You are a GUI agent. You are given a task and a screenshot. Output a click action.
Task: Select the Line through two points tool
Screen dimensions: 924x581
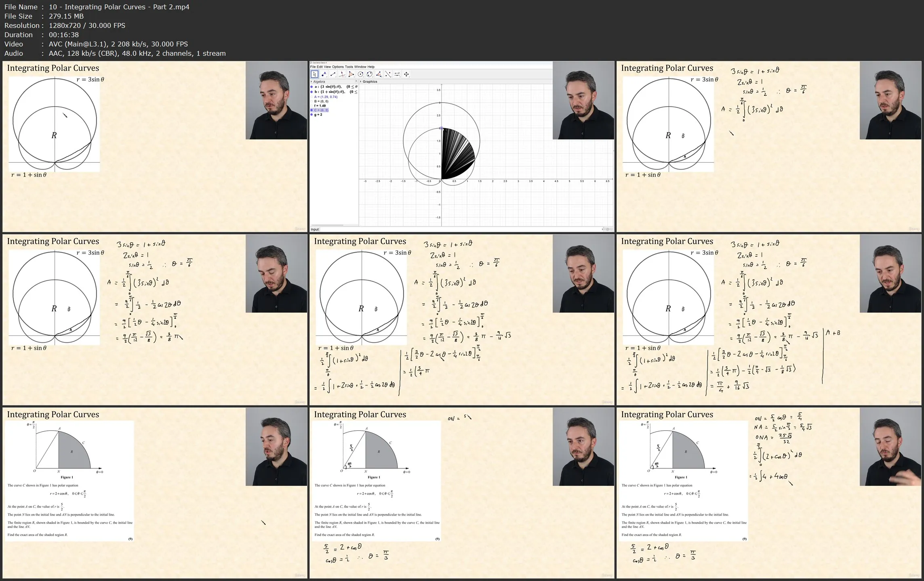[333, 74]
